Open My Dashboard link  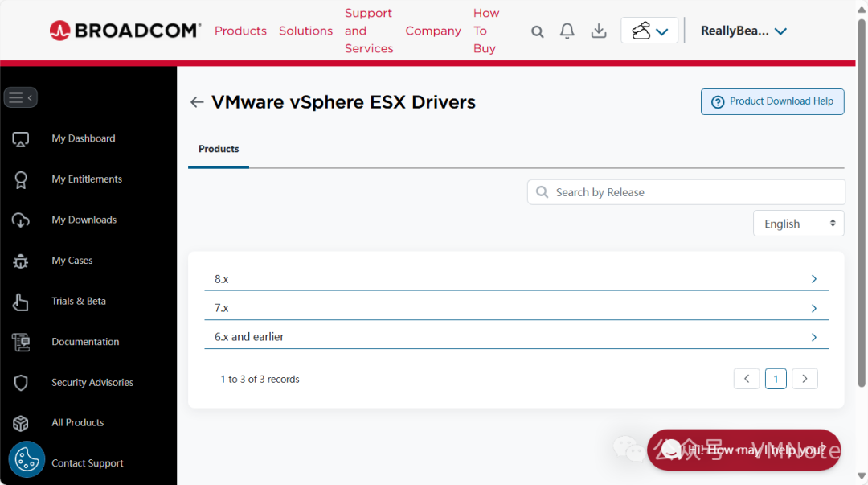pos(83,138)
